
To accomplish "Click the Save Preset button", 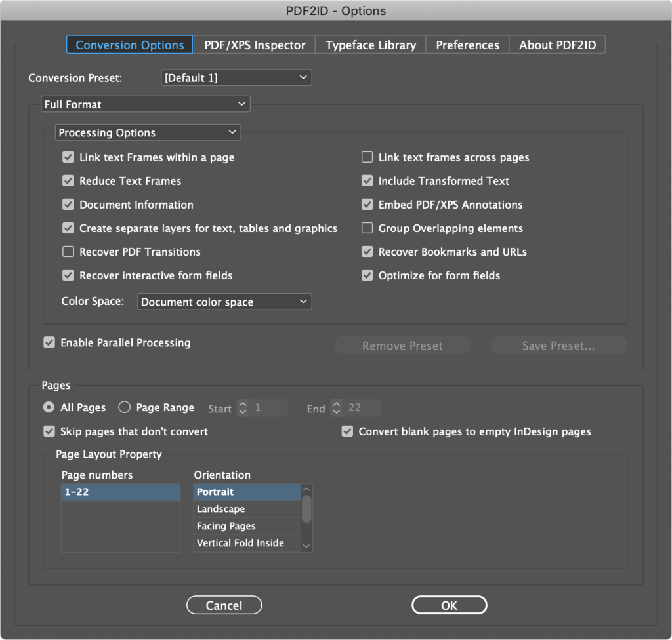I will point(558,346).
